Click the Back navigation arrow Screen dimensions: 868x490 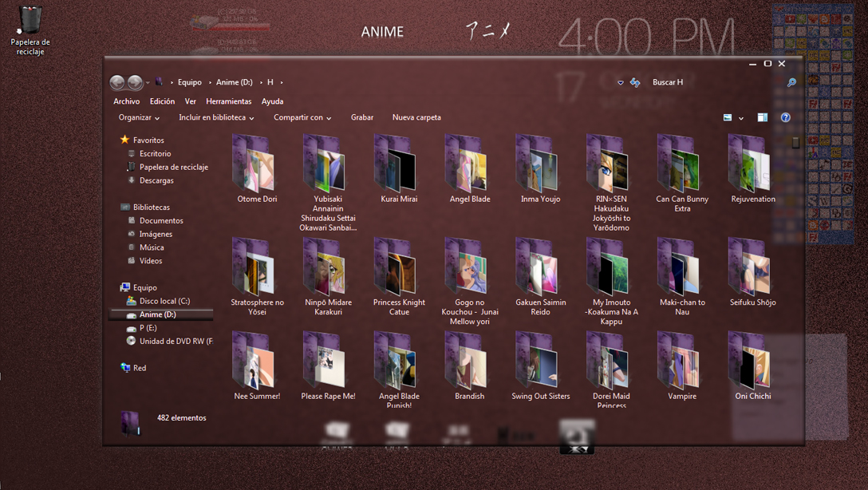click(x=116, y=82)
